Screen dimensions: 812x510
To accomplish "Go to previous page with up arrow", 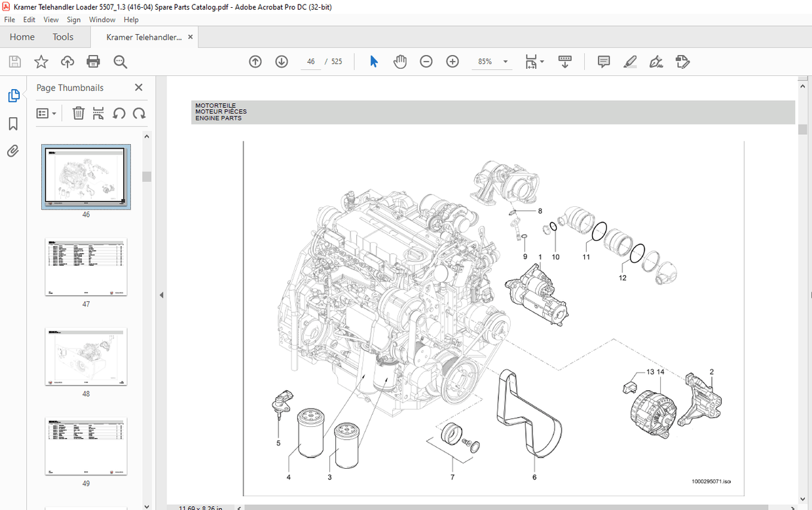I will pos(255,61).
